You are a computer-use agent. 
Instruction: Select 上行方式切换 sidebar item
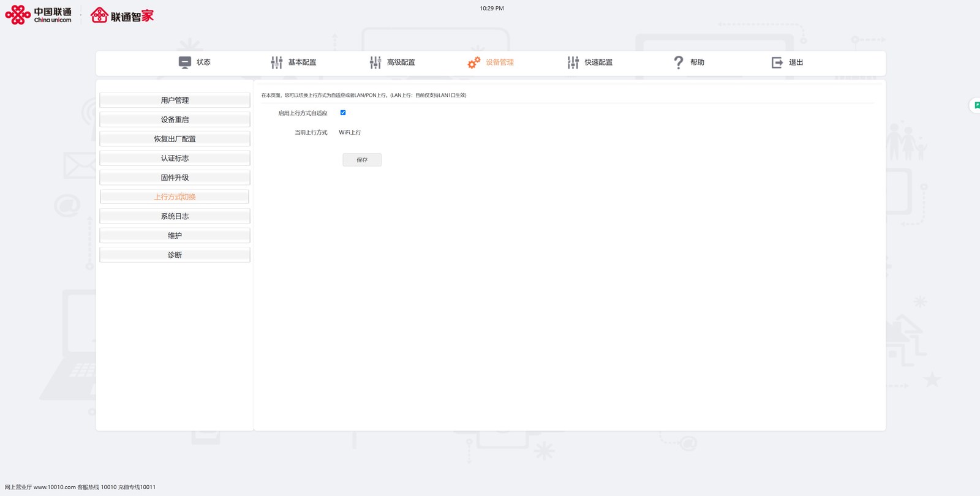coord(175,197)
